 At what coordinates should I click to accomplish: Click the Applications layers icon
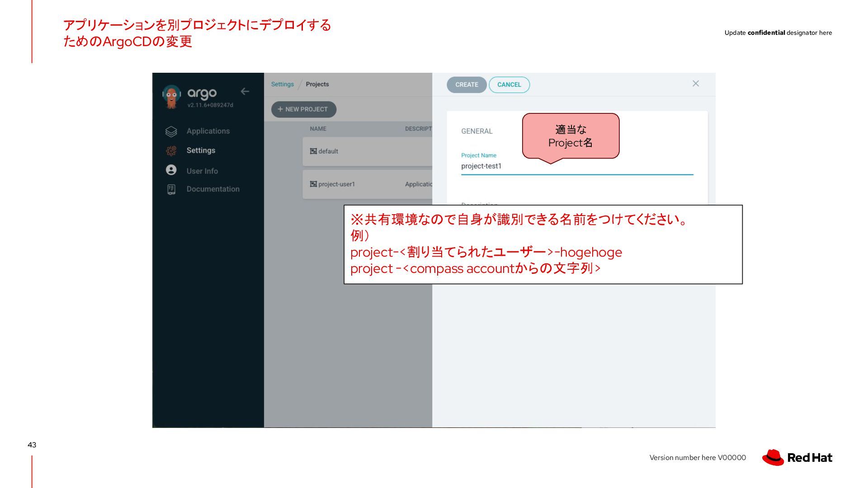[x=171, y=131]
